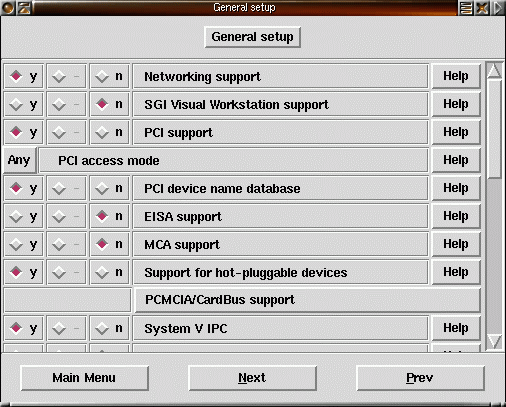Select n for PCI device name database
The width and height of the screenshot is (506, 407).
pos(110,189)
